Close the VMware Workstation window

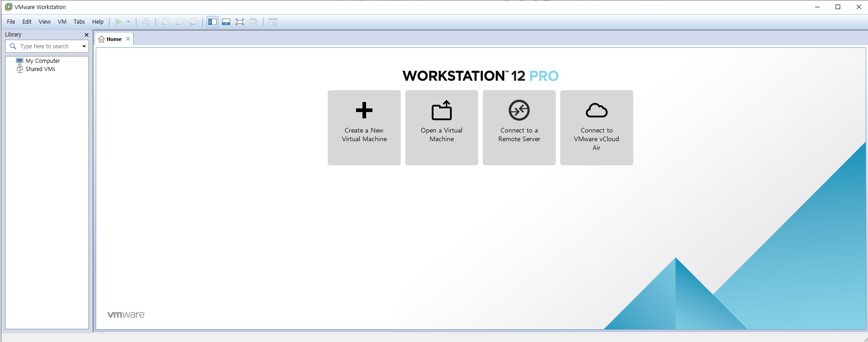pos(858,7)
